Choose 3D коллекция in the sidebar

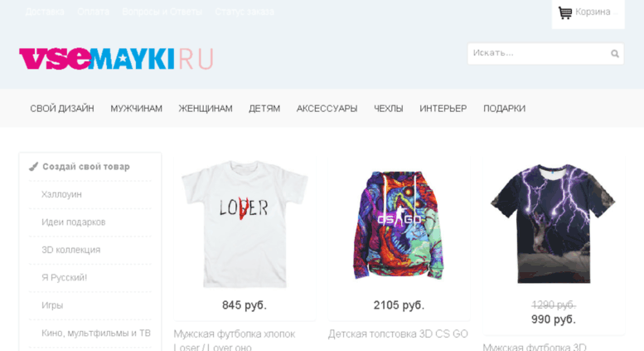pos(70,250)
